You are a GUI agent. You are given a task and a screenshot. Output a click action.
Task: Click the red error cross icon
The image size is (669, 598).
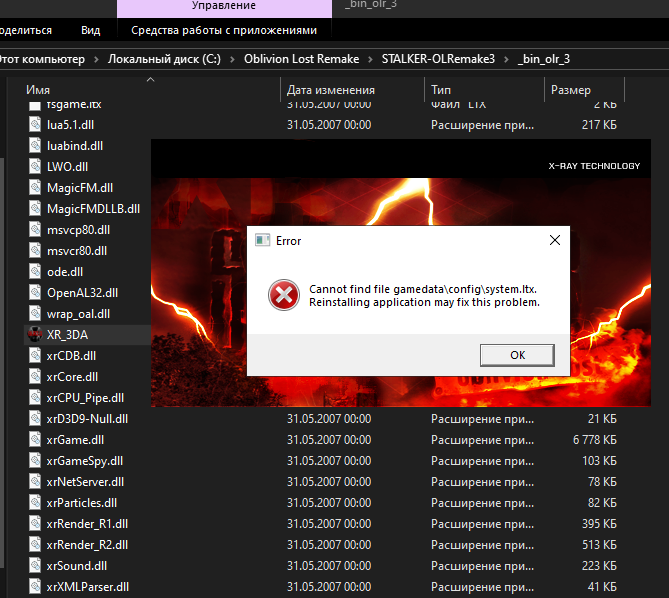tap(284, 295)
